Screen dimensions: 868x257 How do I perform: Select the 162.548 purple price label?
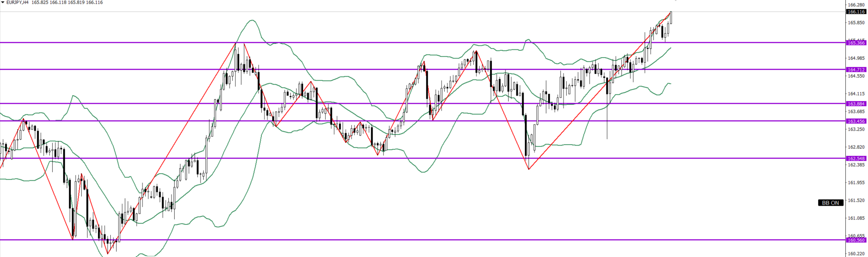[856, 158]
